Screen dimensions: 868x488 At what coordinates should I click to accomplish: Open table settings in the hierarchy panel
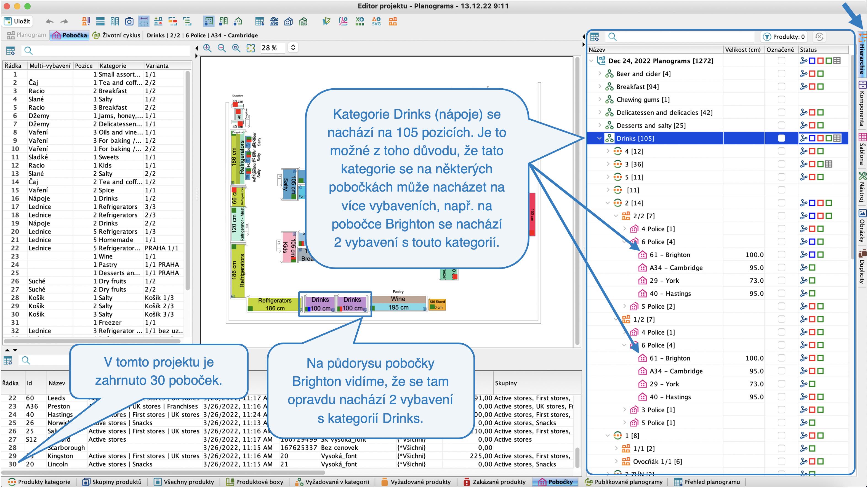[x=595, y=37]
